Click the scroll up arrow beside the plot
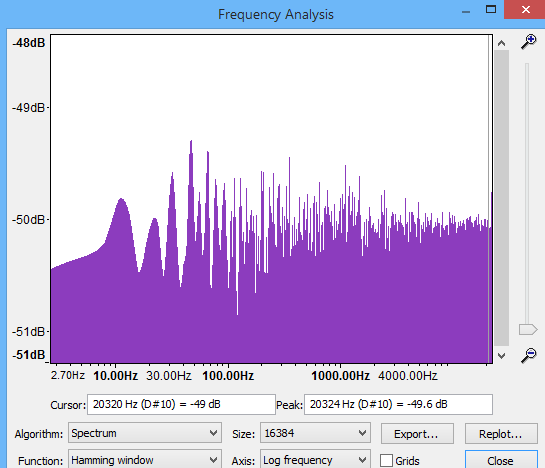545x468 pixels. coord(501,43)
